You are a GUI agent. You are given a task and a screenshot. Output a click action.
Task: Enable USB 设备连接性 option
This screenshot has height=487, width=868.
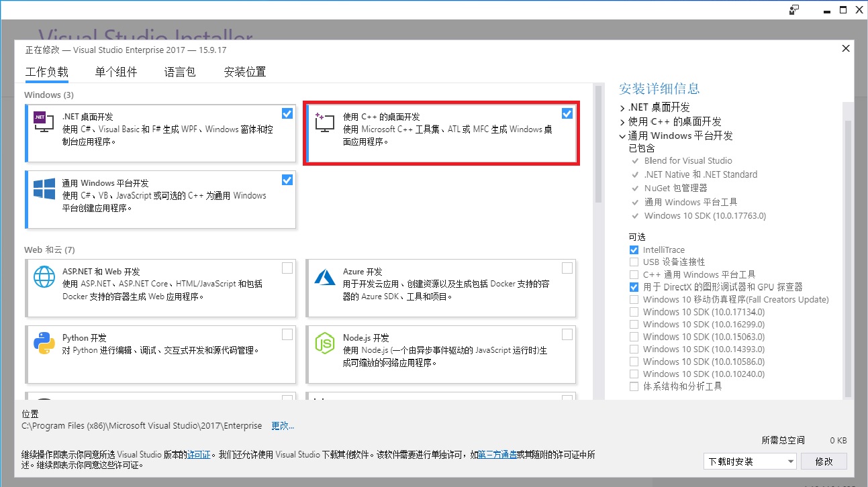coord(633,262)
